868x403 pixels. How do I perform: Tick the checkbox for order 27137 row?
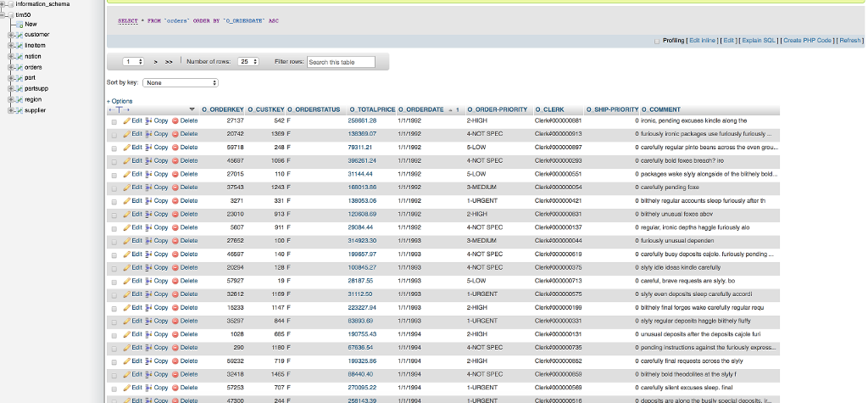point(114,121)
